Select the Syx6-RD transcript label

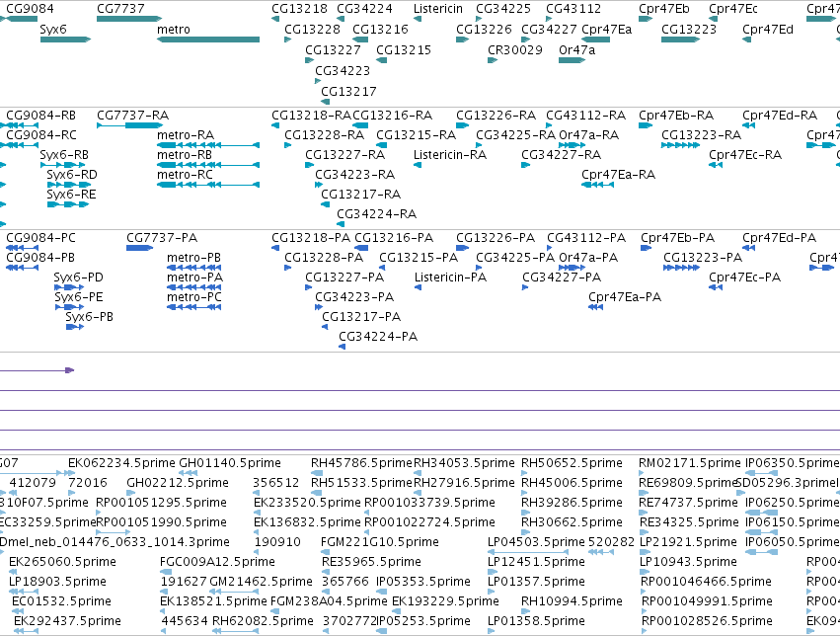72,175
